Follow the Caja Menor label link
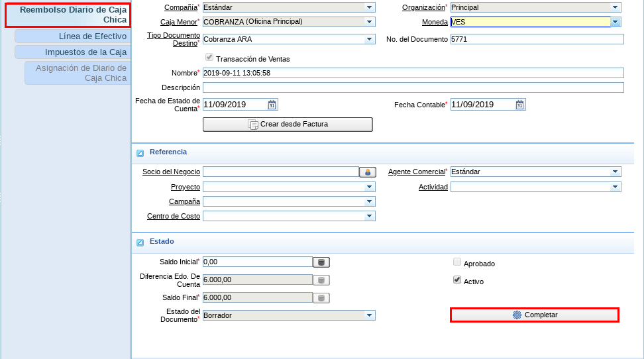The width and height of the screenshot is (644, 359). [179, 22]
